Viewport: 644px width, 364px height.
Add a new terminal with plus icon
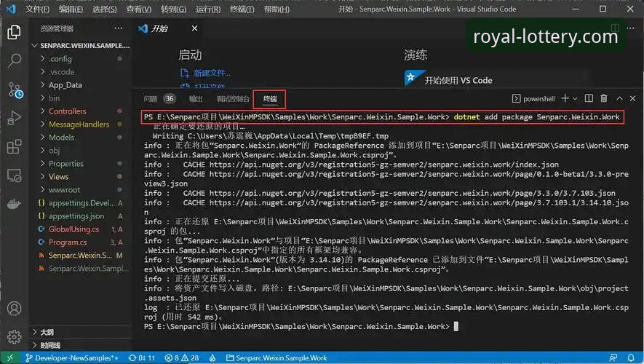coord(565,98)
